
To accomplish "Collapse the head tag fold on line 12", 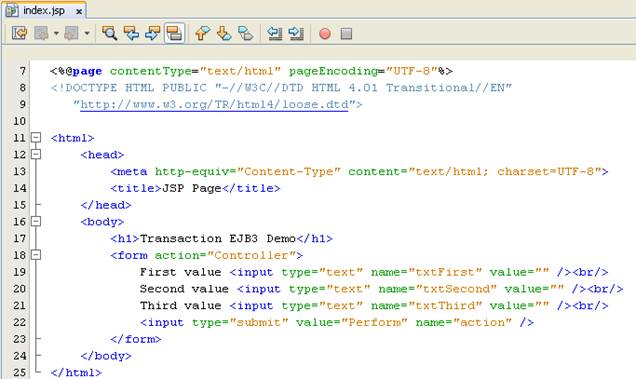I will pyautogui.click(x=36, y=154).
